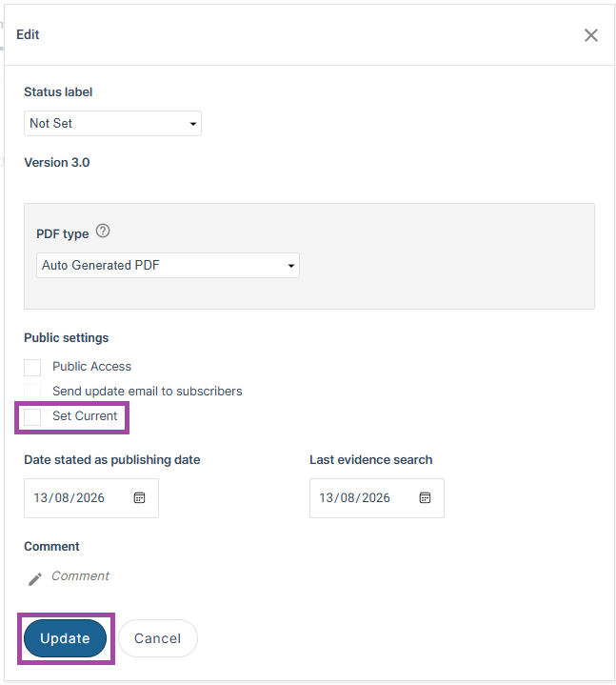Toggle Send update email to subscribers checkbox
The height and width of the screenshot is (685, 616).
[x=32, y=392]
